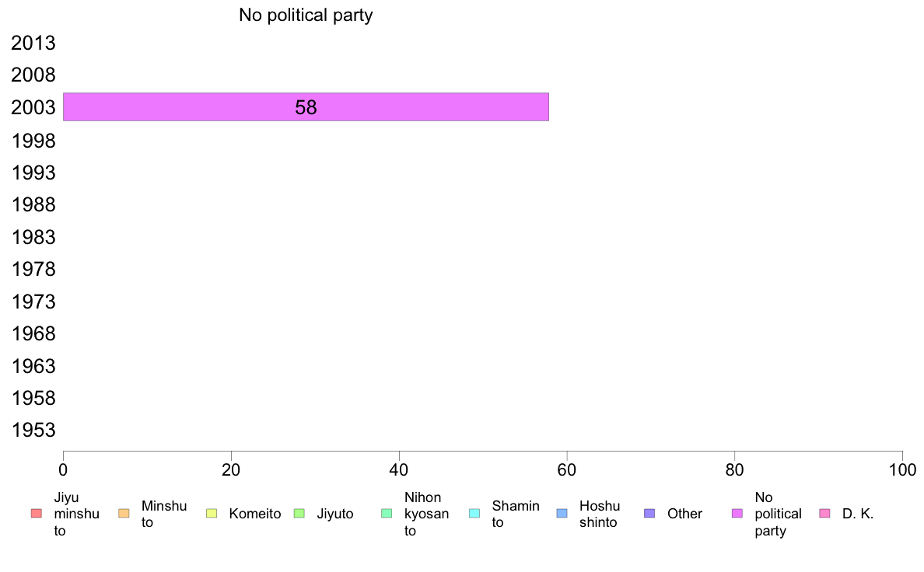This screenshot has width=924, height=572.
Task: Click the magenta bar for 2003
Action: click(x=306, y=106)
